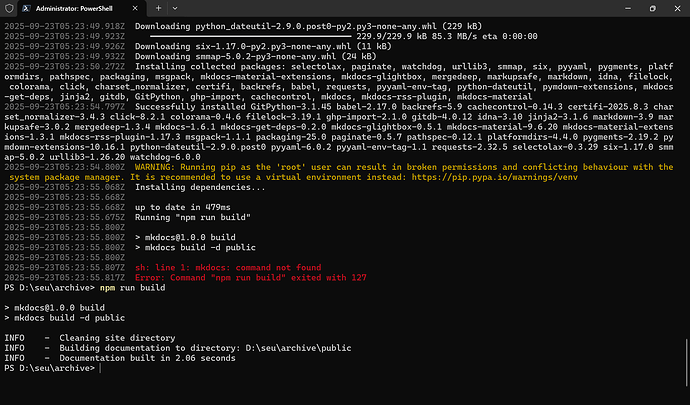Restore down the terminal window

click(x=653, y=8)
